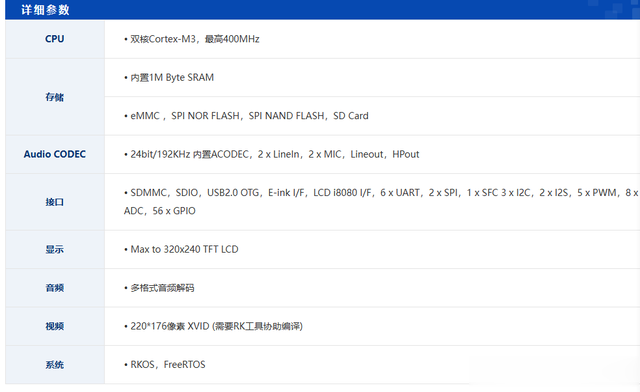Viewport: 640px width, 392px height.
Task: Select the 接口 row label
Action: 55,202
